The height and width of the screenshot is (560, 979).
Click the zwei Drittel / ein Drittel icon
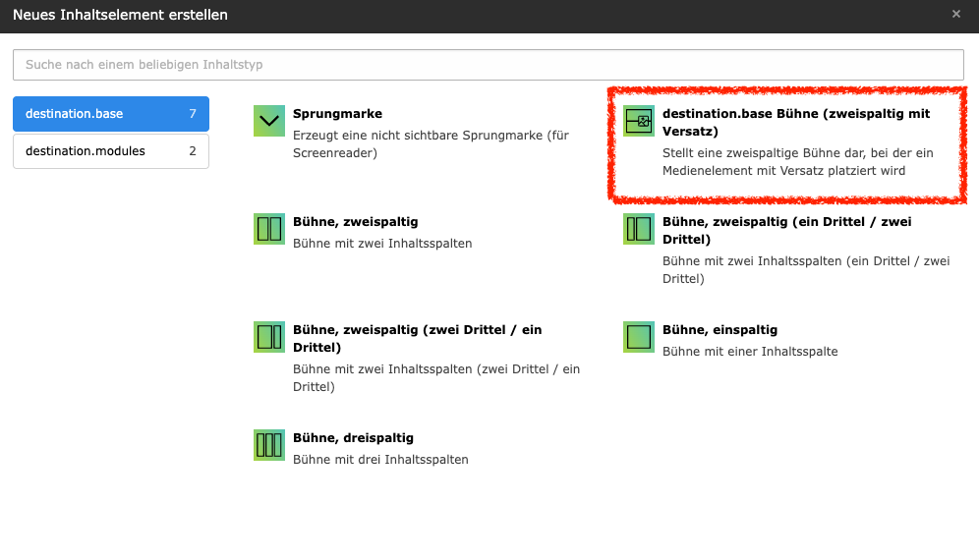point(268,337)
